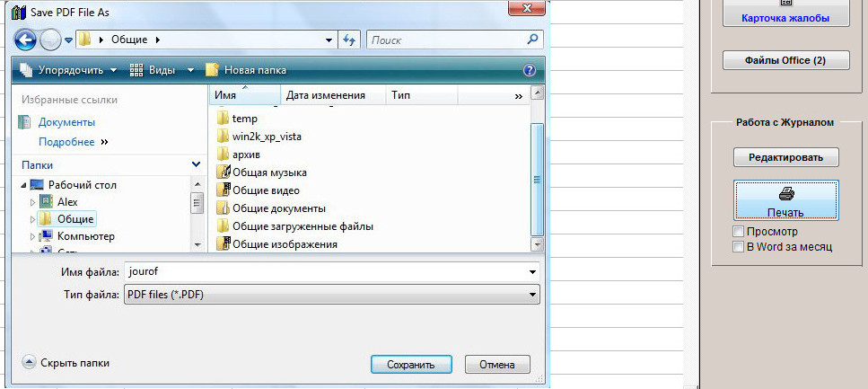Select Компьютер in the folder tree

pyautogui.click(x=86, y=236)
